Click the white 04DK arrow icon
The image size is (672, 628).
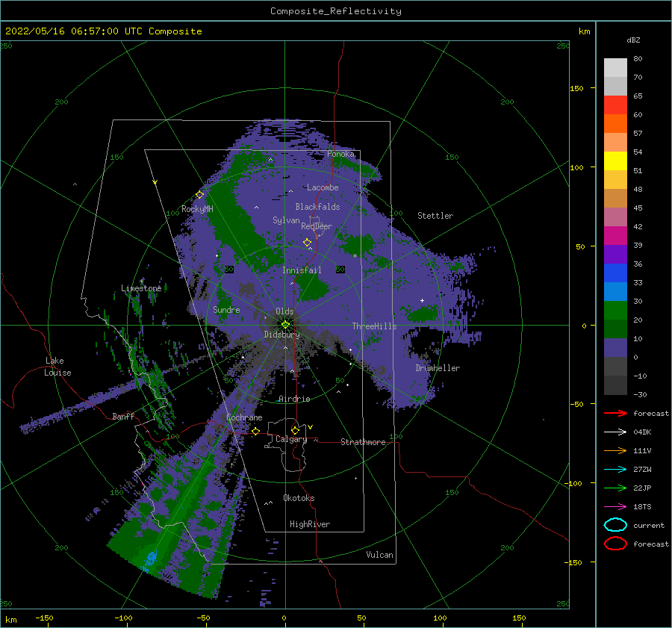(615, 432)
